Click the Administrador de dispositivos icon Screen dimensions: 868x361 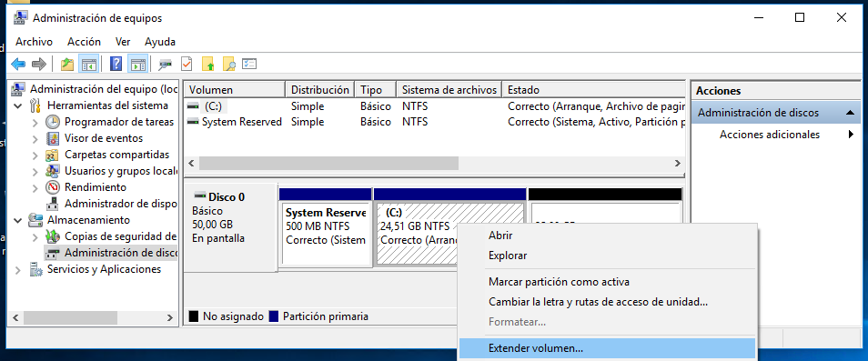point(53,204)
